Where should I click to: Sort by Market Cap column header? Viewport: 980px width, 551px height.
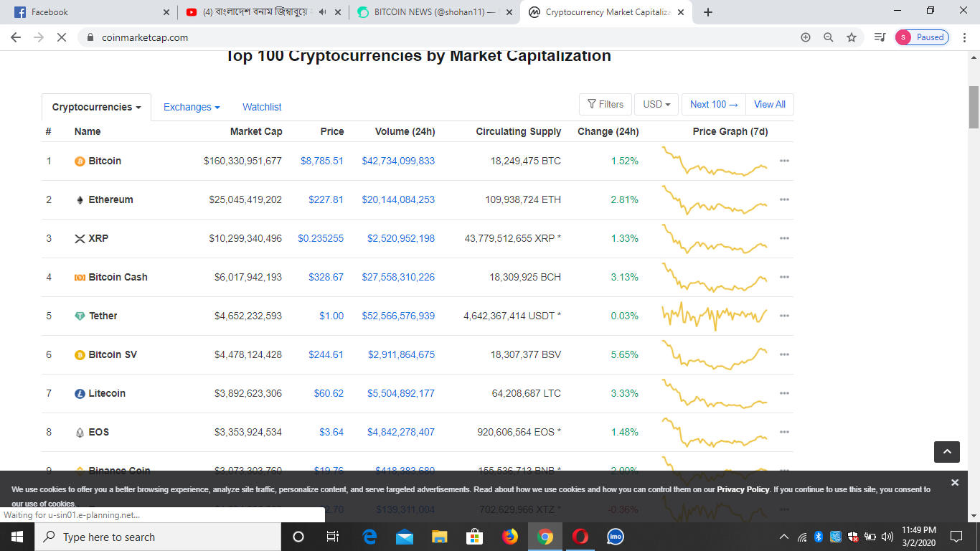coord(256,132)
